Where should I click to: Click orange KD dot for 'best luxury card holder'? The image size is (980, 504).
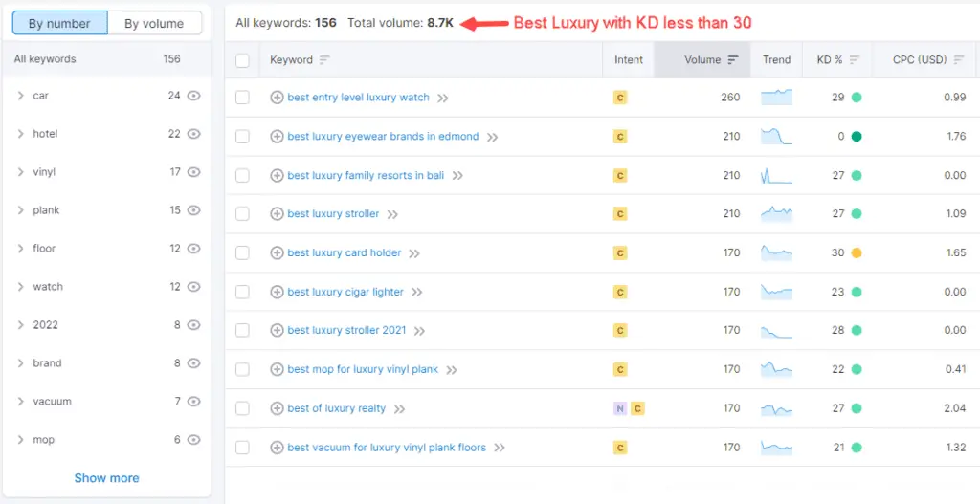pos(857,252)
